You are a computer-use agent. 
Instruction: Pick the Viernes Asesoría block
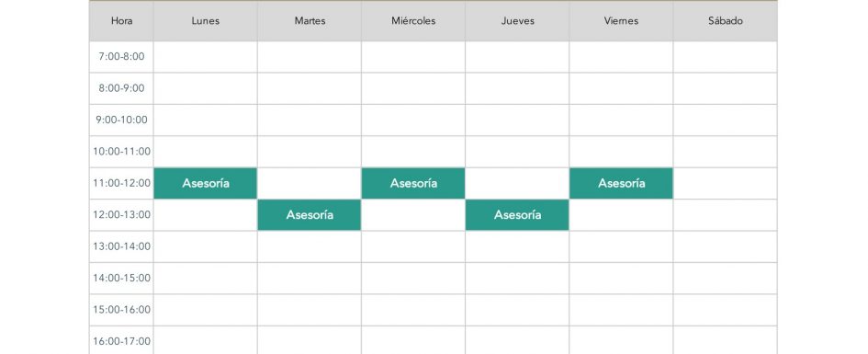click(621, 183)
